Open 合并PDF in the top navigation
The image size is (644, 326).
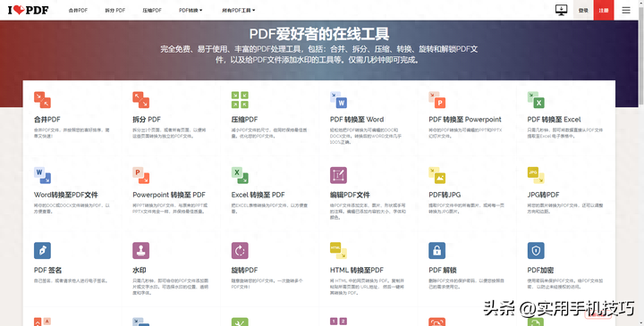78,10
